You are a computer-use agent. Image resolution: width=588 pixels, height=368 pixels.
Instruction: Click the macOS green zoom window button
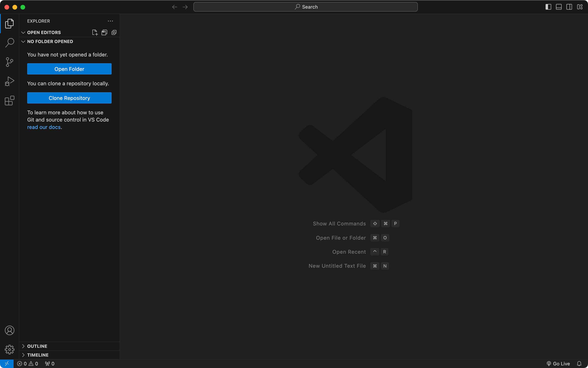click(23, 7)
